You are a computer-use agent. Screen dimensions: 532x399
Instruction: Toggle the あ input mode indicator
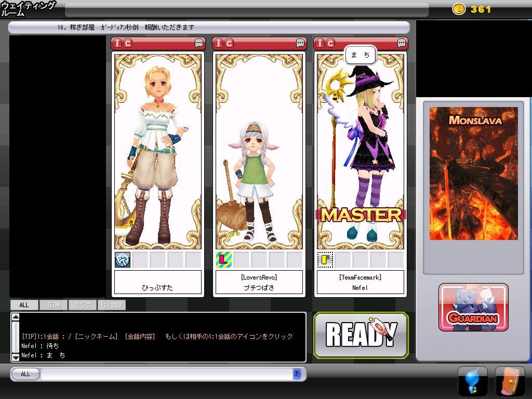click(x=297, y=374)
